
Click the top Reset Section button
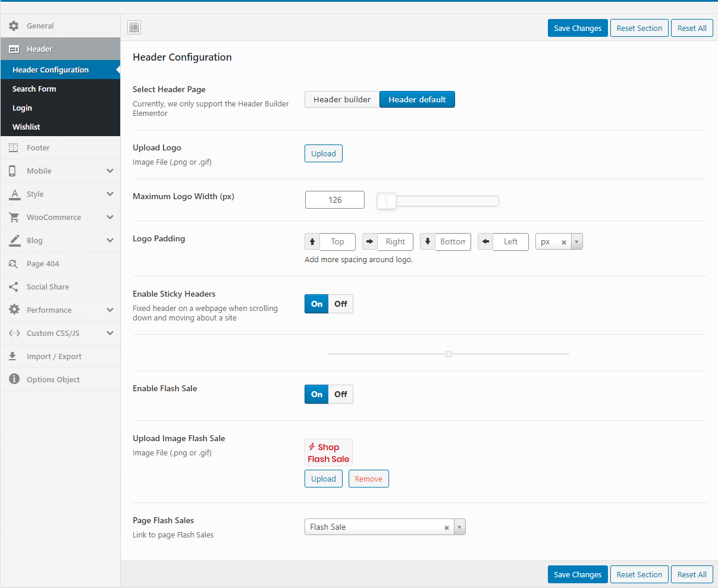pos(639,28)
